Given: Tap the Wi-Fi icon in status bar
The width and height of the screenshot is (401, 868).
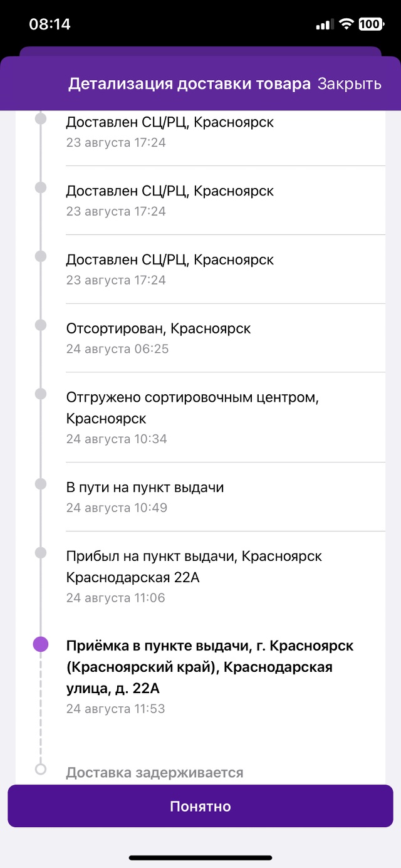Looking at the screenshot, I should [x=346, y=24].
